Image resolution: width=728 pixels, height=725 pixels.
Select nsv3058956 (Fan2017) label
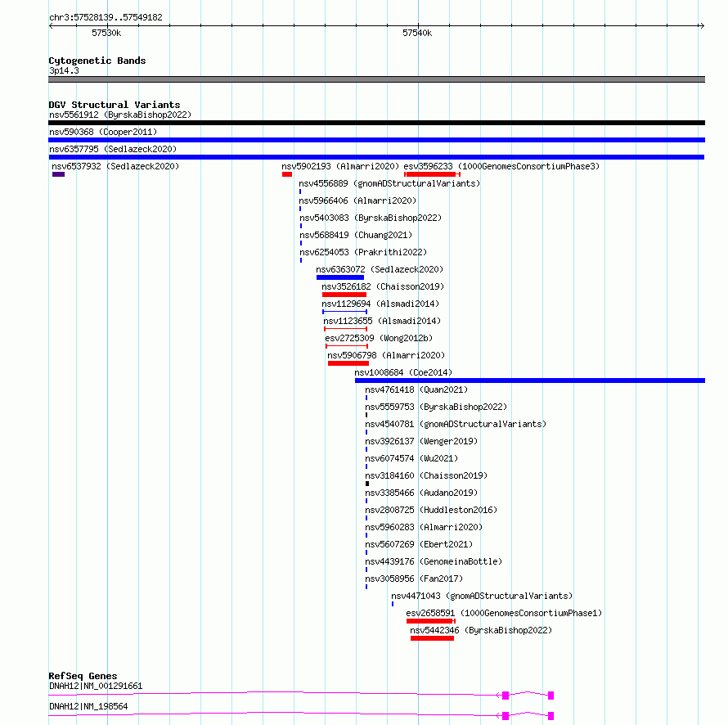click(414, 579)
